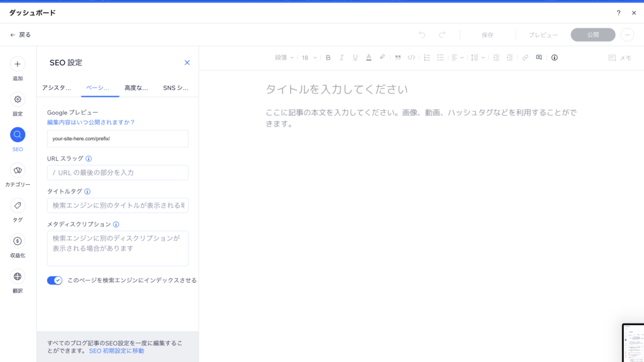644x362 pixels.
Task: Click the プレビュー preview button
Action: [543, 35]
